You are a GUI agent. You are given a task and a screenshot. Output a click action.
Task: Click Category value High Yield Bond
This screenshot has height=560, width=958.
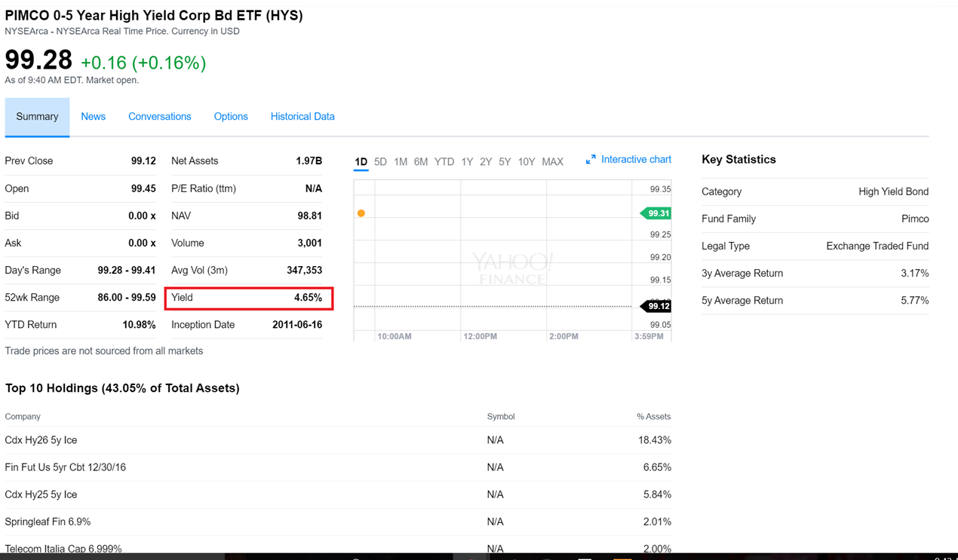(x=893, y=191)
